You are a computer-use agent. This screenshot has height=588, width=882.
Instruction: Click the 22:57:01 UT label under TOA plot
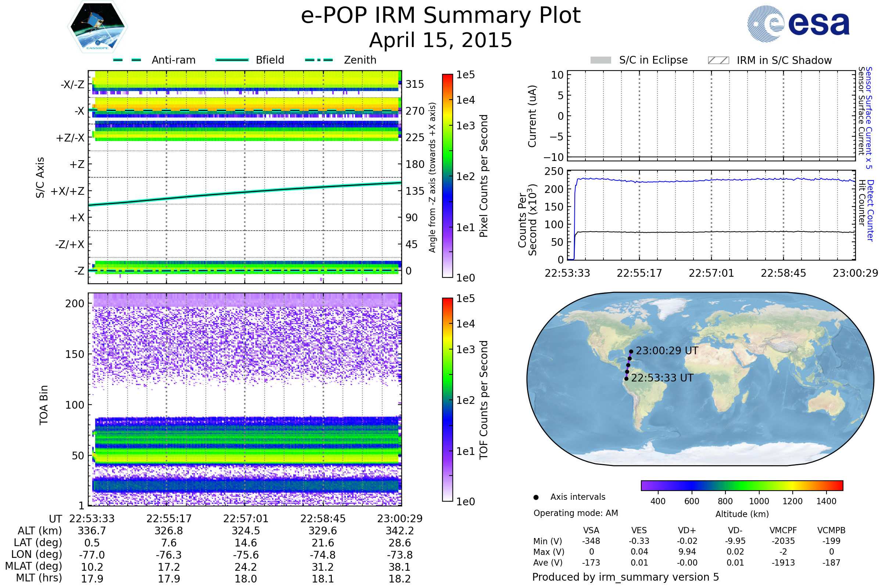point(245,519)
